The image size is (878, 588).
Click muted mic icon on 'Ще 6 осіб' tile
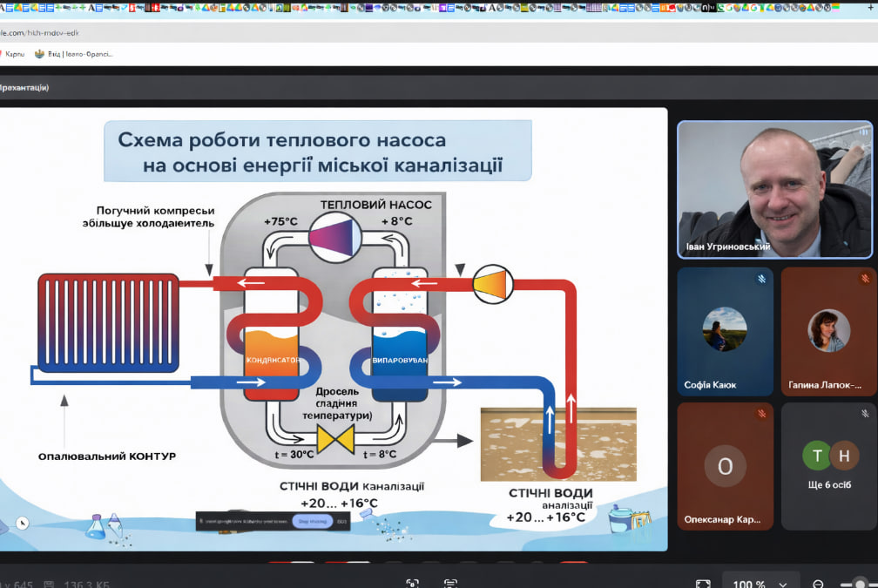pyautogui.click(x=864, y=414)
